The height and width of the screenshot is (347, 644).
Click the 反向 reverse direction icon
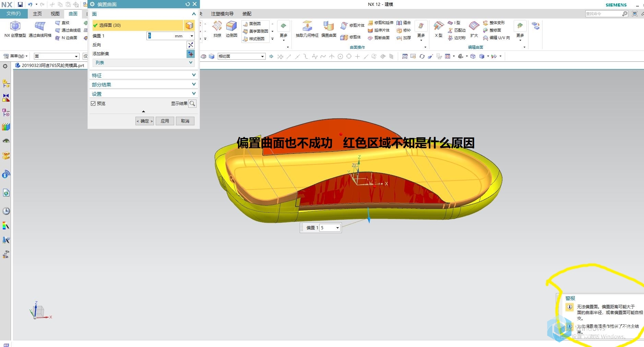click(x=191, y=45)
